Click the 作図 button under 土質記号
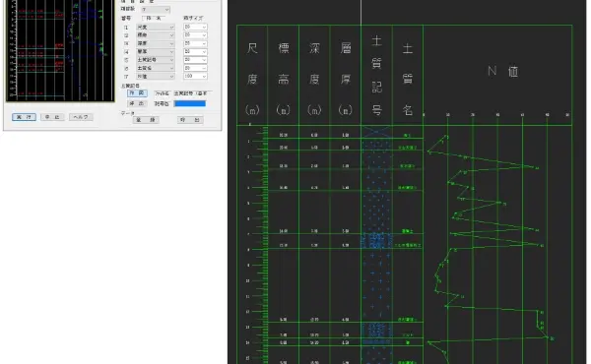The width and height of the screenshot is (591, 364). (137, 93)
